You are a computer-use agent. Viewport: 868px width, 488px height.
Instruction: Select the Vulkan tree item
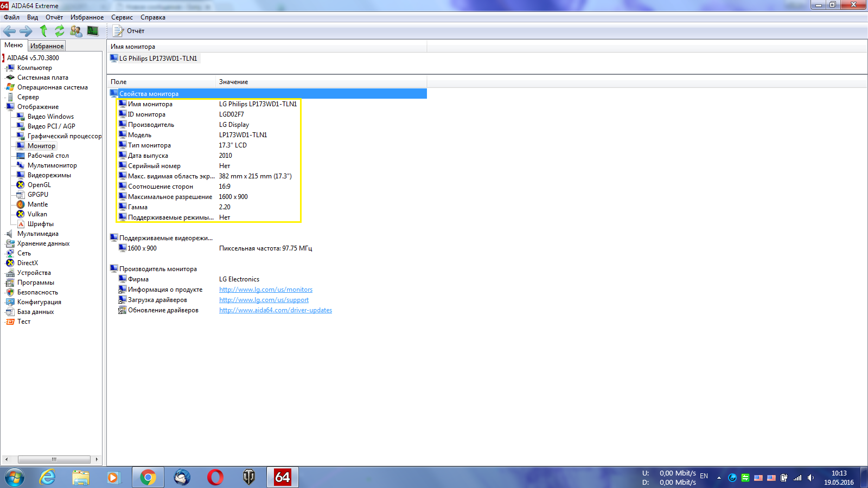37,214
